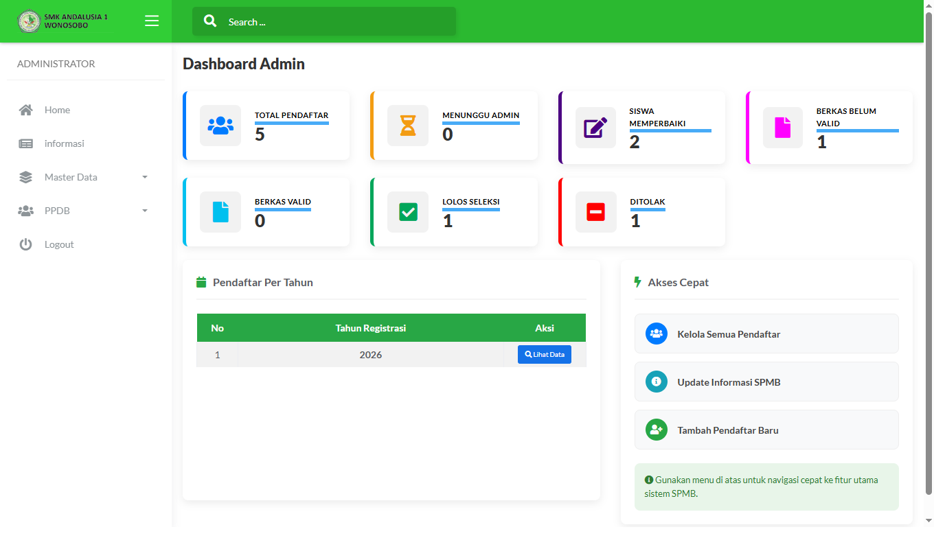Open Home in the sidebar

click(x=57, y=110)
